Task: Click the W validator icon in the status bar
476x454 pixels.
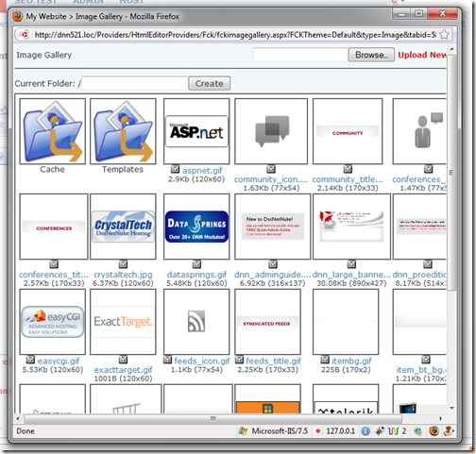Action: 394,431
